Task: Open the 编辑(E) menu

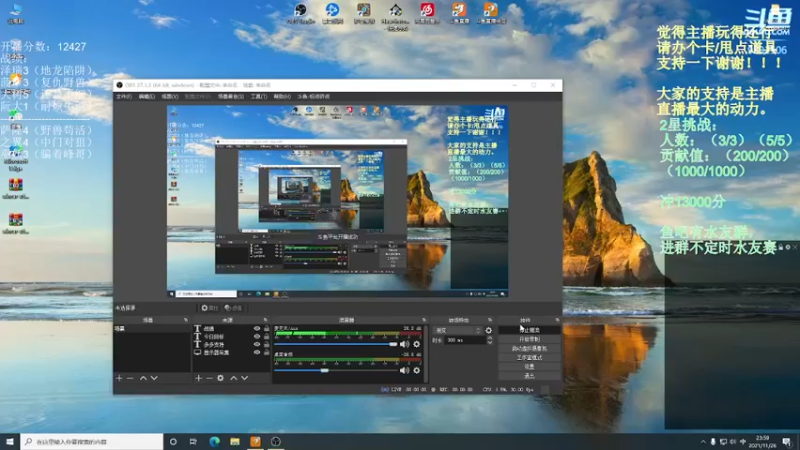Action: click(146, 96)
